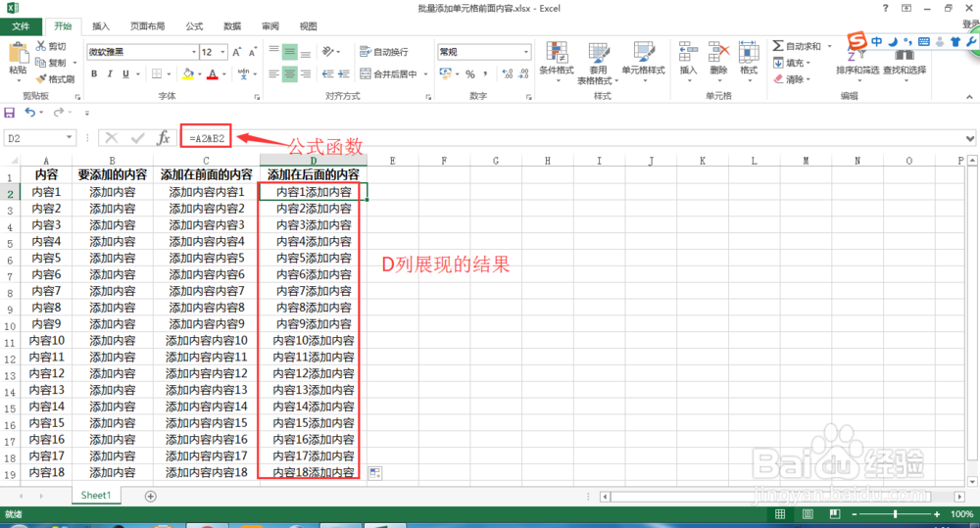Select column D header
Viewport: 980px width, 528px height.
[x=314, y=161]
